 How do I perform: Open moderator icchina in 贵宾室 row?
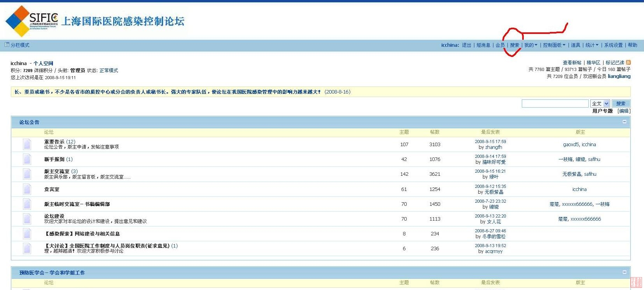(x=579, y=189)
